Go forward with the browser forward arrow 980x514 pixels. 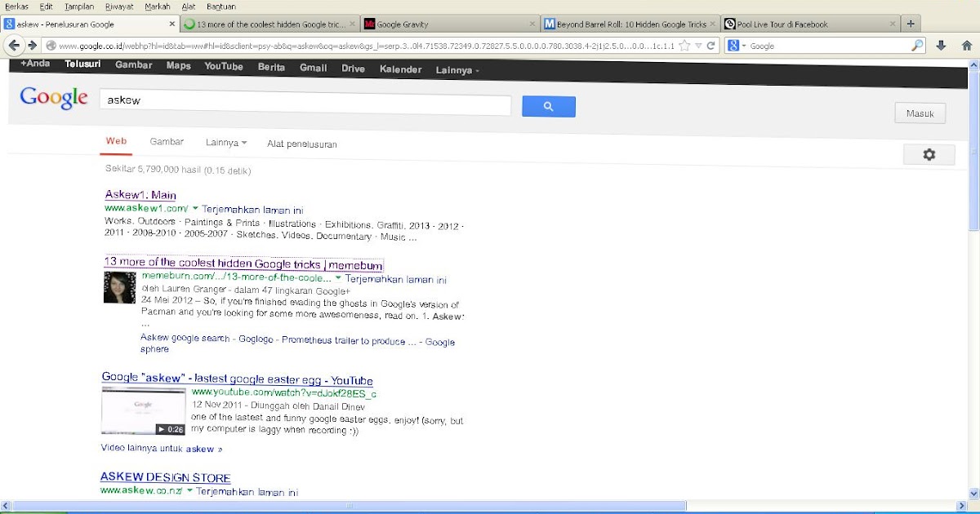pyautogui.click(x=32, y=46)
